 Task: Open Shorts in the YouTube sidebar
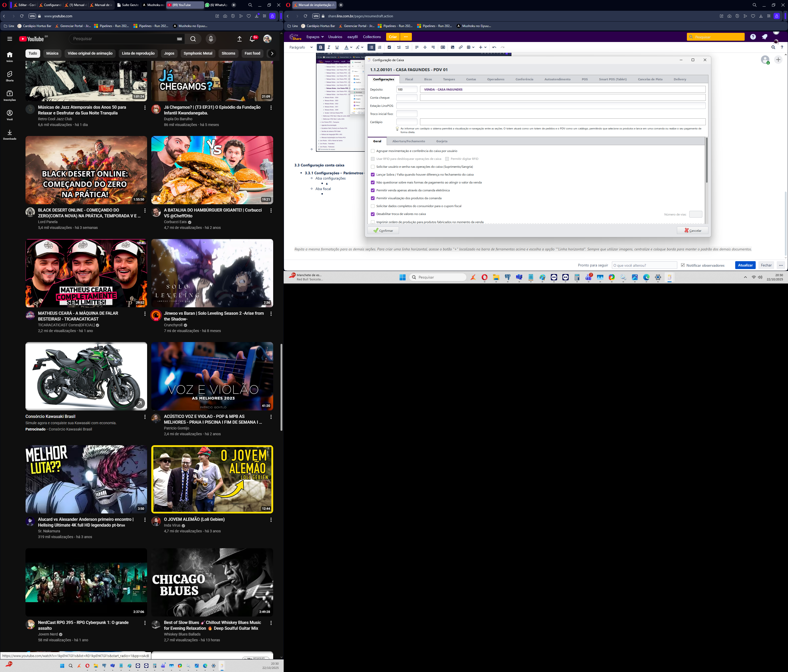(x=9, y=76)
